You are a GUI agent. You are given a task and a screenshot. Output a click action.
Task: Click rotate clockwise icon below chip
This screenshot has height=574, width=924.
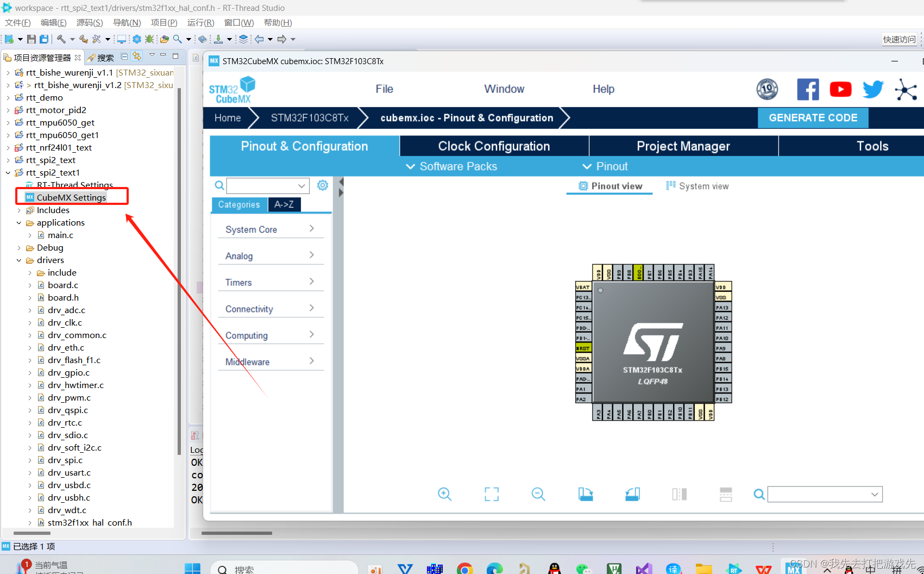[x=586, y=494]
